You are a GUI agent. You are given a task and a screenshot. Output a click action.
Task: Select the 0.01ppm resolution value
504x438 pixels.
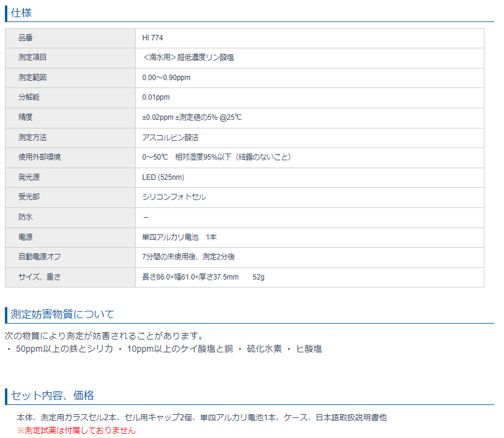point(156,97)
